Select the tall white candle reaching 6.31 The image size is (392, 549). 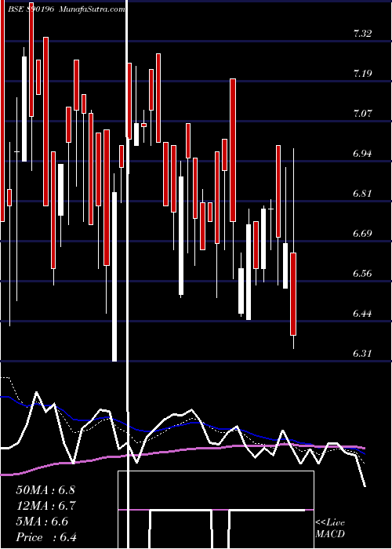point(114,277)
